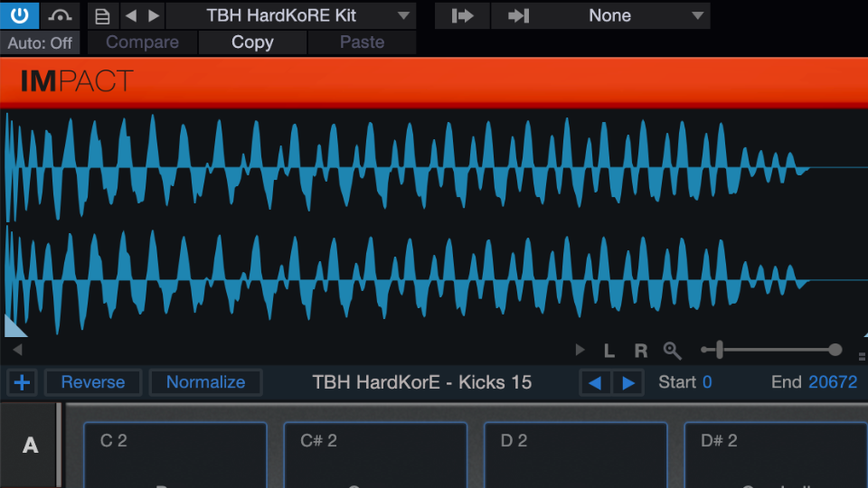Open the preset file menu icon
Screen dimensions: 868x488
[102, 16]
